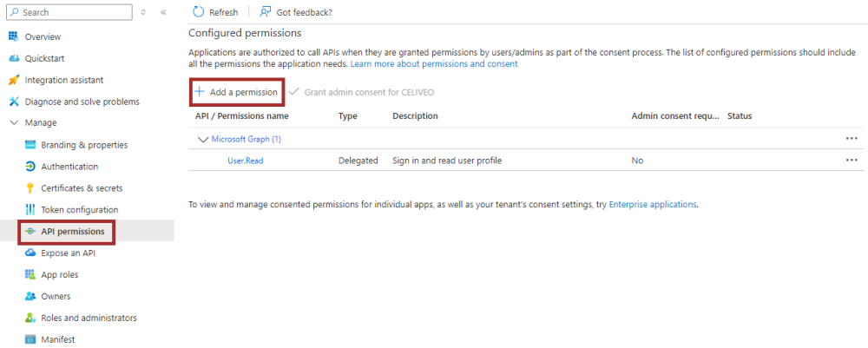The width and height of the screenshot is (868, 348).
Task: Open the Expose an API menu item
Action: [x=68, y=253]
